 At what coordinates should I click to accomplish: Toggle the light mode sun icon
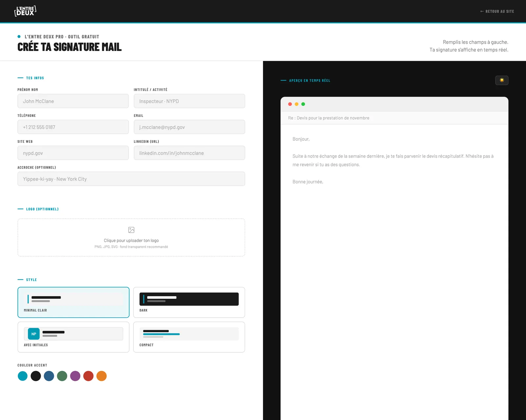(x=502, y=80)
